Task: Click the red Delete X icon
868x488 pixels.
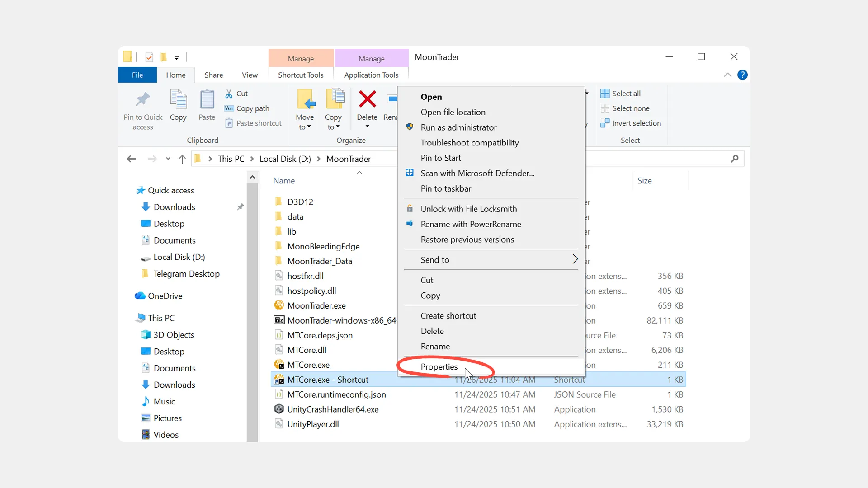Action: [367, 99]
